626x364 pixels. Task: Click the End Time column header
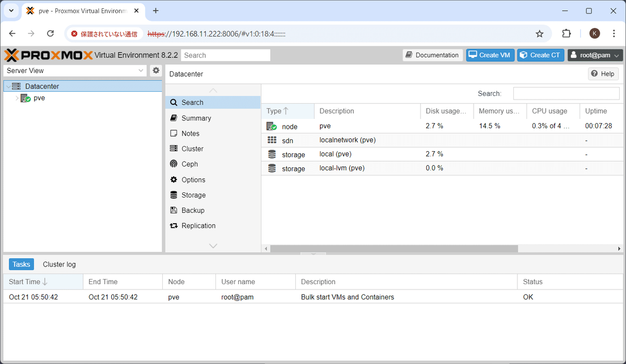pyautogui.click(x=123, y=282)
